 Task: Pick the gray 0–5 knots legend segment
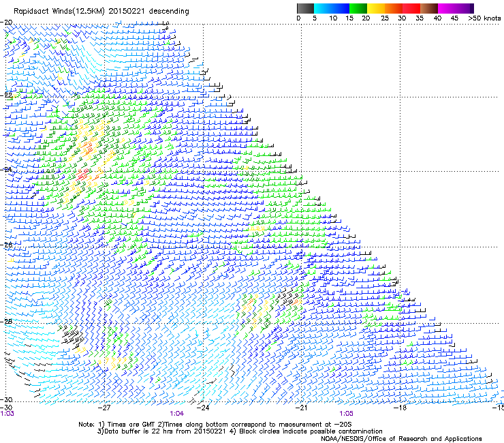[305, 8]
